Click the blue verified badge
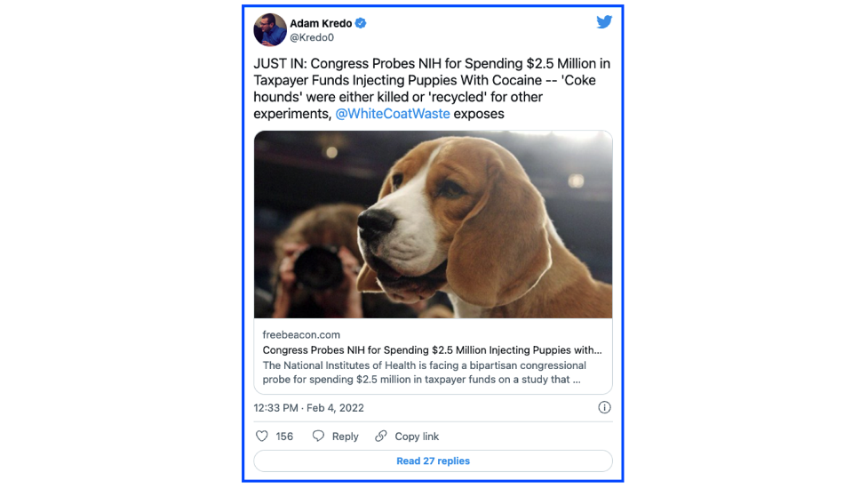 tap(362, 23)
